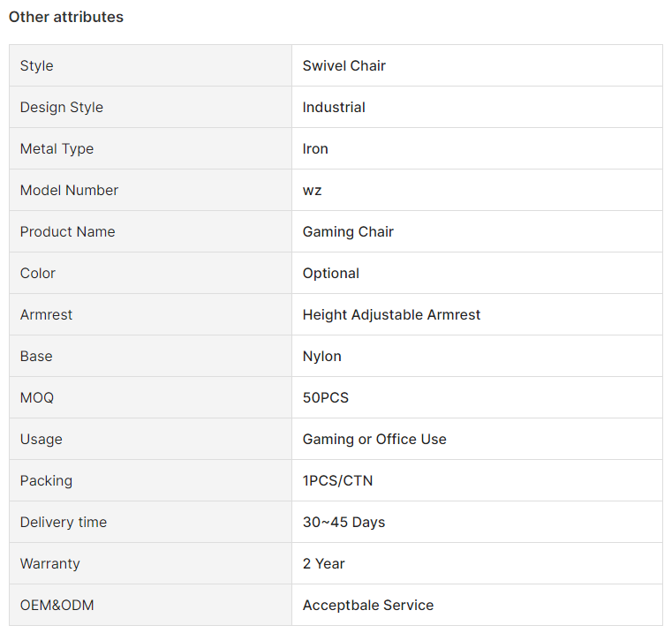The image size is (672, 633).
Task: Click the '2 Year' warranty value
Action: tap(323, 564)
